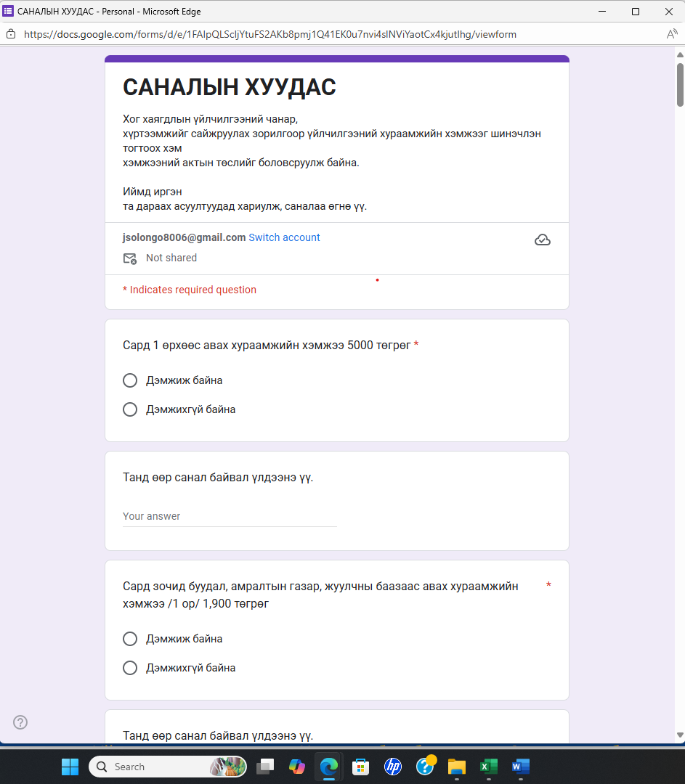
Task: Open Microsoft Store from the taskbar
Action: pos(360,767)
